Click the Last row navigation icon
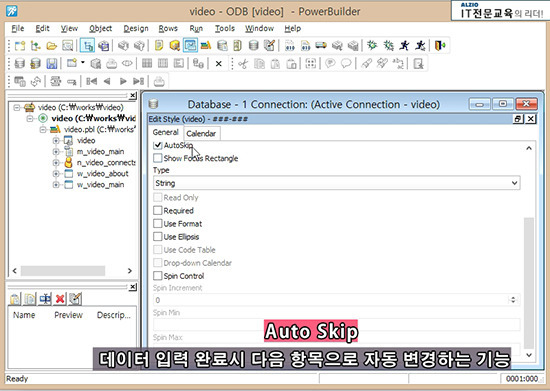 tap(139, 81)
